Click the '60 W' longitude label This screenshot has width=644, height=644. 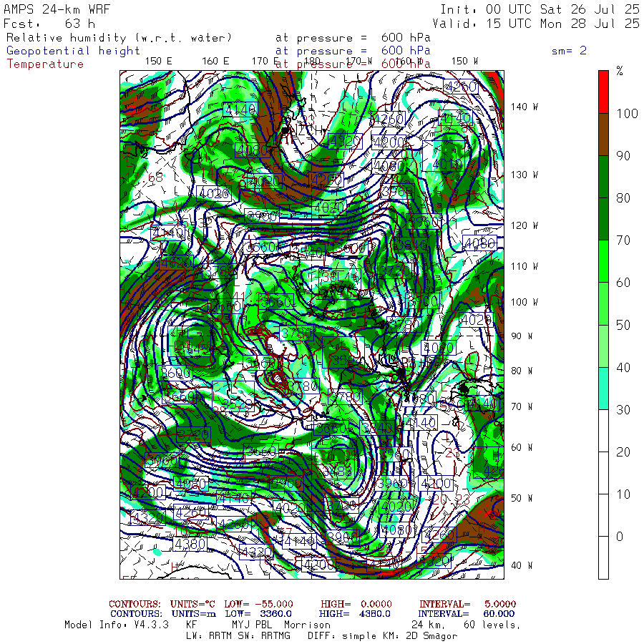tap(522, 447)
